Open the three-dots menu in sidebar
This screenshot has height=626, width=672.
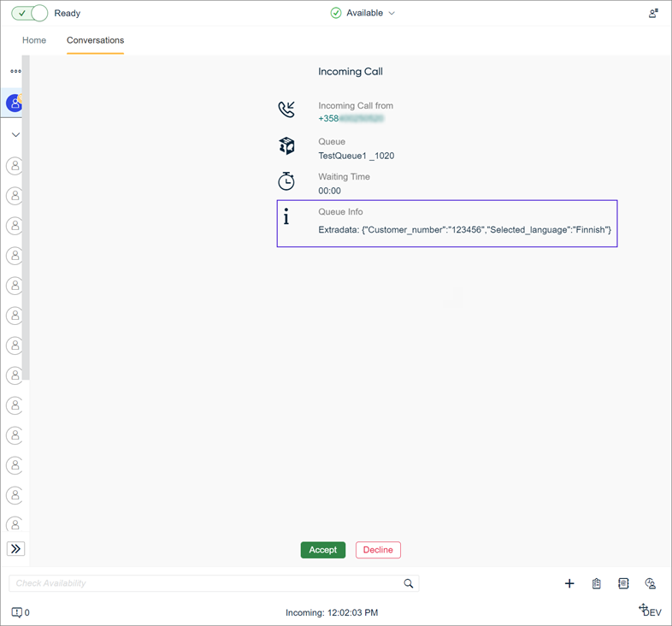(x=15, y=72)
